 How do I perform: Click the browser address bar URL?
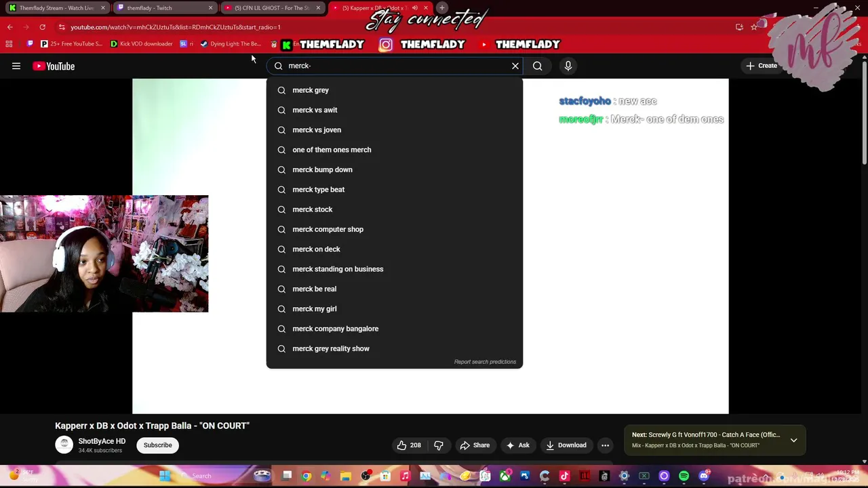[175, 27]
